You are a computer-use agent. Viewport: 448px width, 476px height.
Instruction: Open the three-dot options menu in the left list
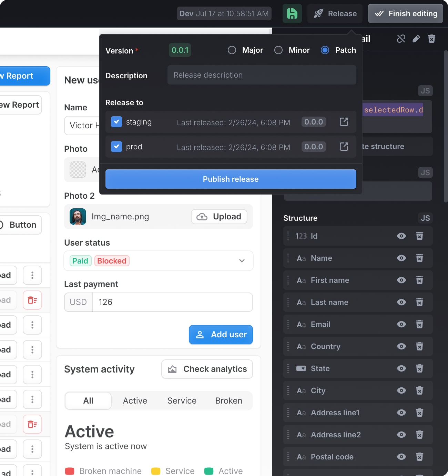coord(32,275)
